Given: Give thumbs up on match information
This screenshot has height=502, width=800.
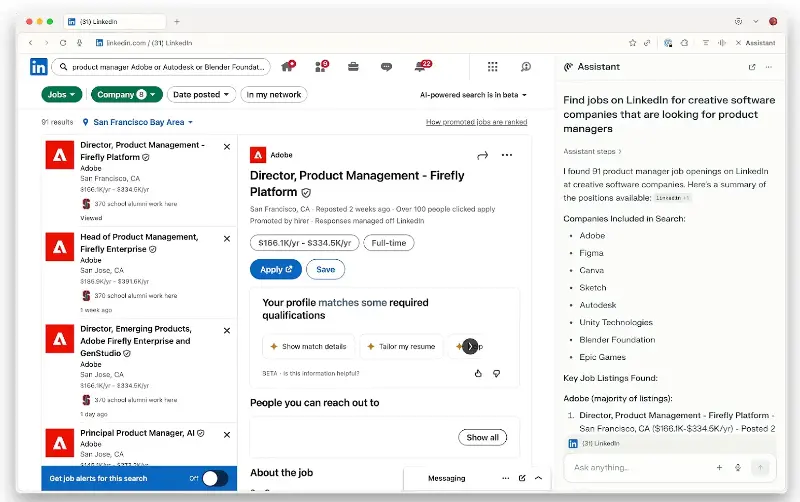Looking at the screenshot, I should pyautogui.click(x=478, y=373).
